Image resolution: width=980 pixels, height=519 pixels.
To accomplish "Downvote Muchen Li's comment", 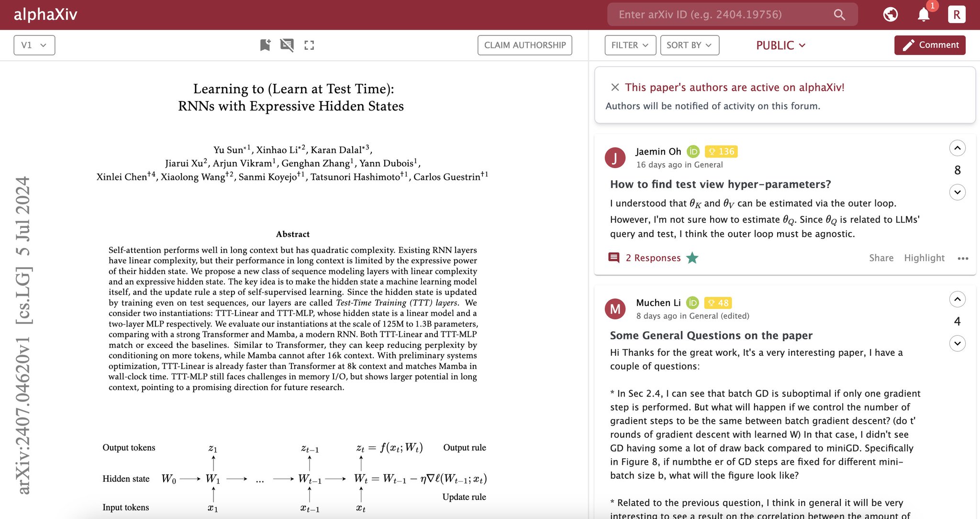I will pos(957,343).
